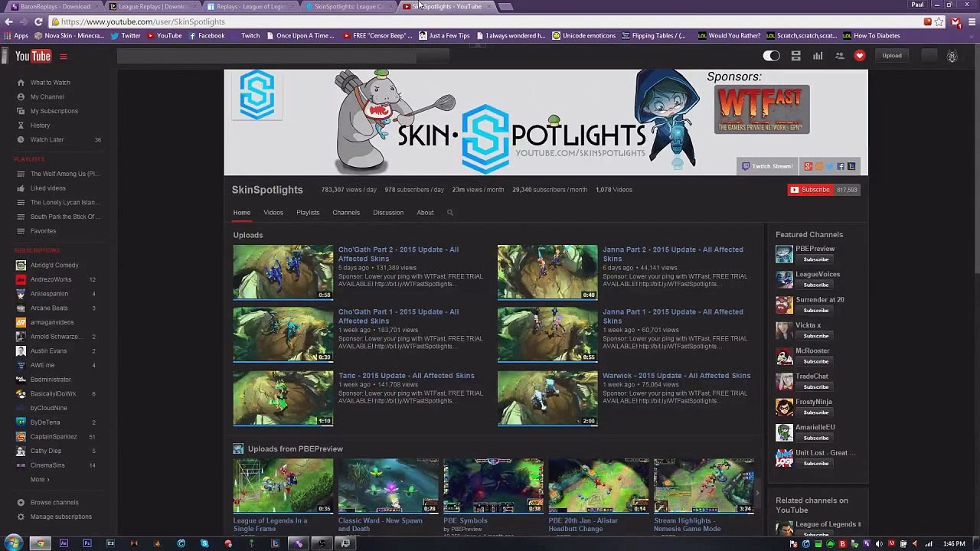Image resolution: width=980 pixels, height=551 pixels.
Task: Open the Would You Rather? bookmark
Action: (x=729, y=36)
